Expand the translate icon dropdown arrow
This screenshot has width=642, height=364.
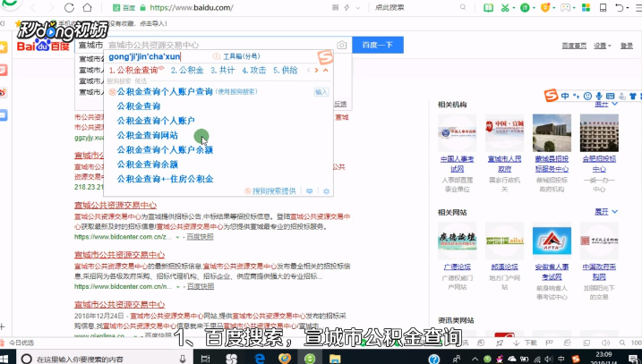(534, 8)
